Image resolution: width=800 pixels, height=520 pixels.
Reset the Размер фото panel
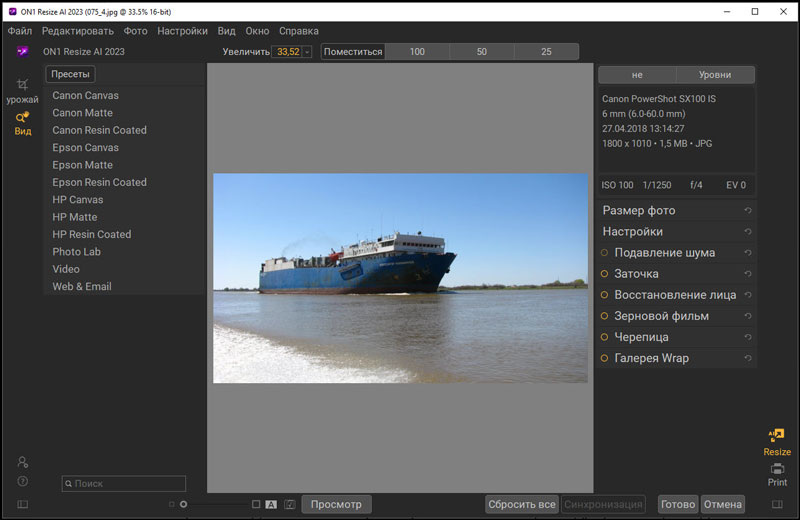(x=747, y=210)
